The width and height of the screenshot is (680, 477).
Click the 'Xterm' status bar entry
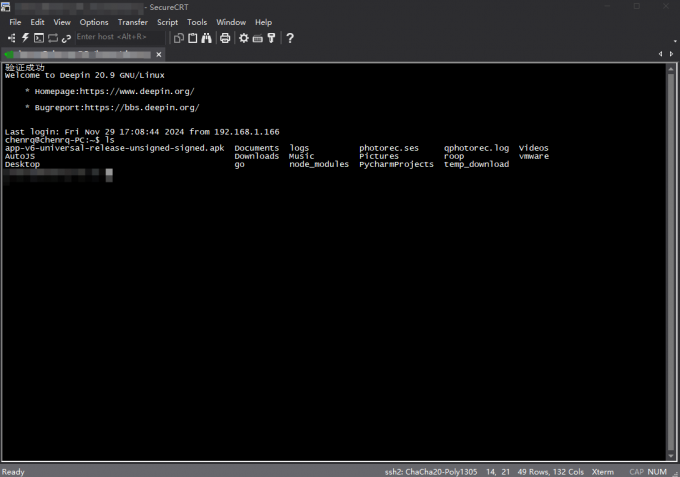(603, 472)
